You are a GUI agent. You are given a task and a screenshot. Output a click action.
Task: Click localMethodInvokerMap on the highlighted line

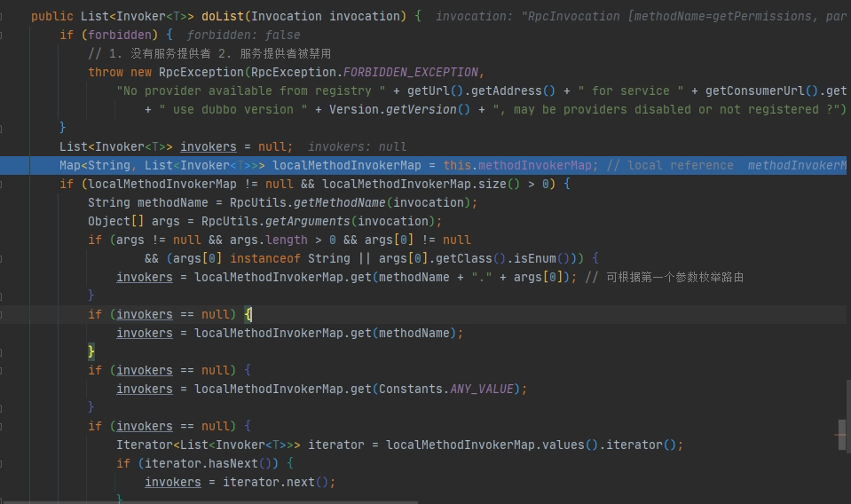(x=347, y=165)
